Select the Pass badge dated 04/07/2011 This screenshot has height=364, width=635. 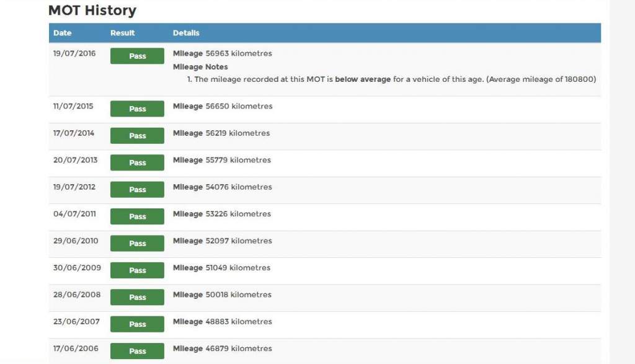[x=137, y=216]
